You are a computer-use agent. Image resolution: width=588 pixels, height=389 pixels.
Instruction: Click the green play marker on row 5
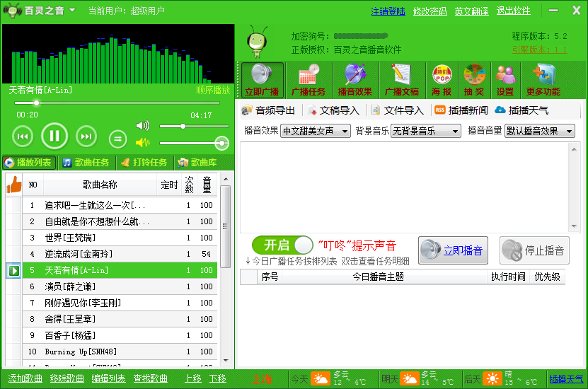[x=14, y=270]
